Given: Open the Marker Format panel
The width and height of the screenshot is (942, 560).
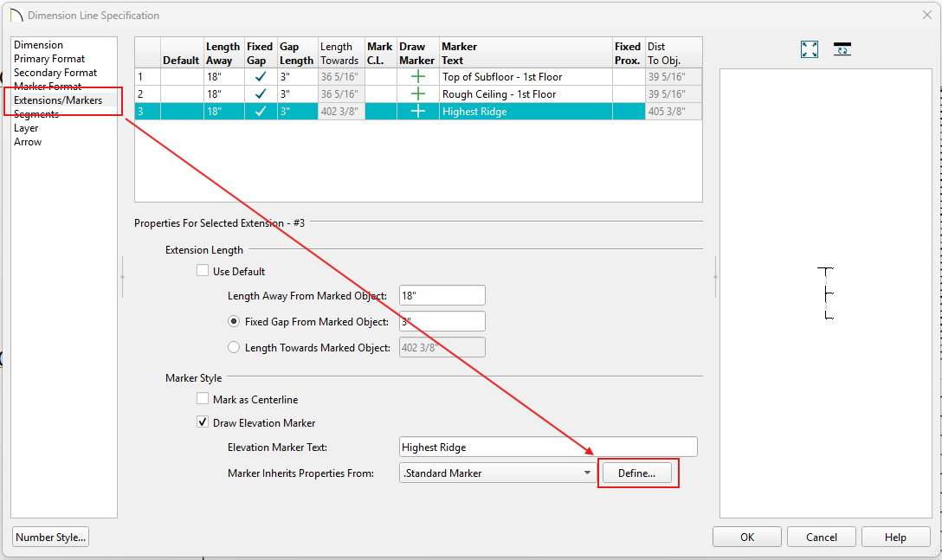Looking at the screenshot, I should point(48,87).
